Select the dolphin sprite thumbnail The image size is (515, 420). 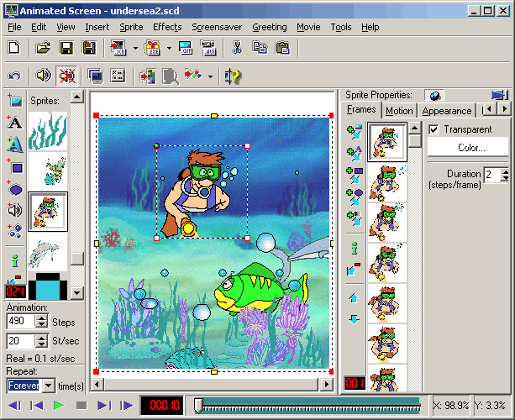tap(48, 253)
